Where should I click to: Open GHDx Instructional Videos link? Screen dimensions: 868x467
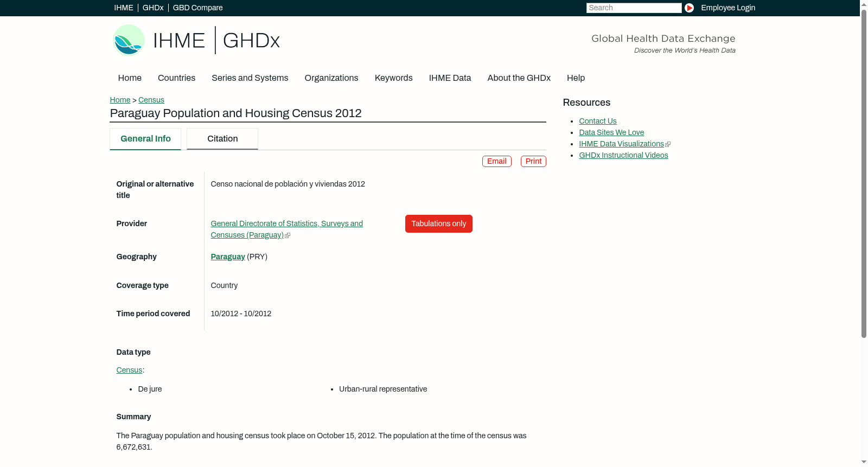(623, 156)
